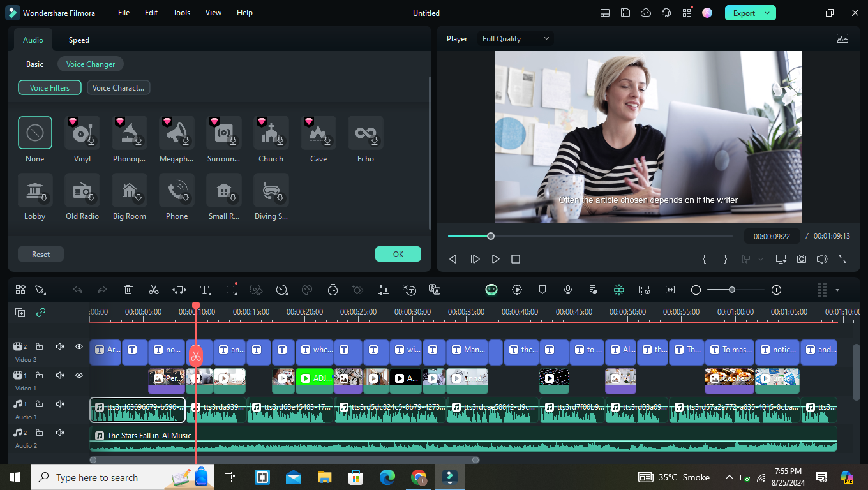Toggle the link auto-ripple icon in timeline header
Screen dimensions: 868x490
41,313
